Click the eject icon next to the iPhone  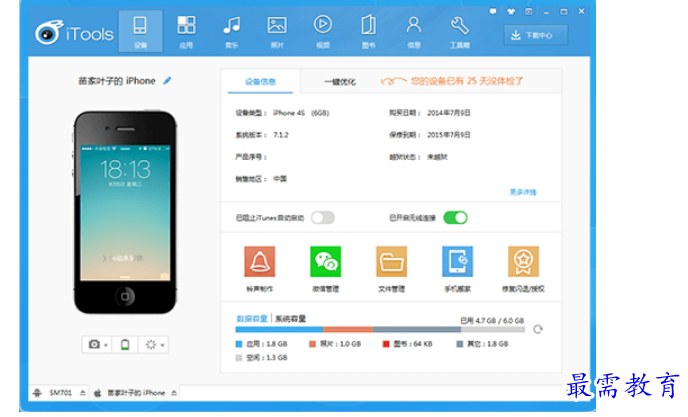(x=174, y=393)
